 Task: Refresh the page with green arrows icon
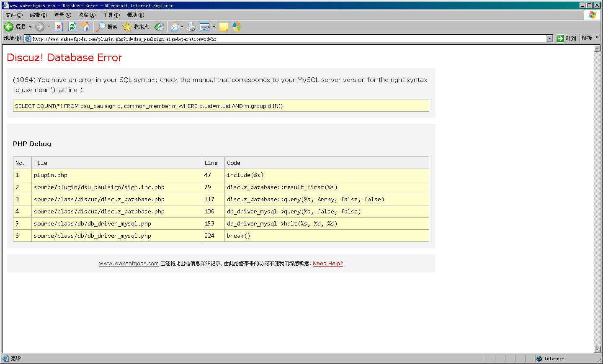click(72, 27)
